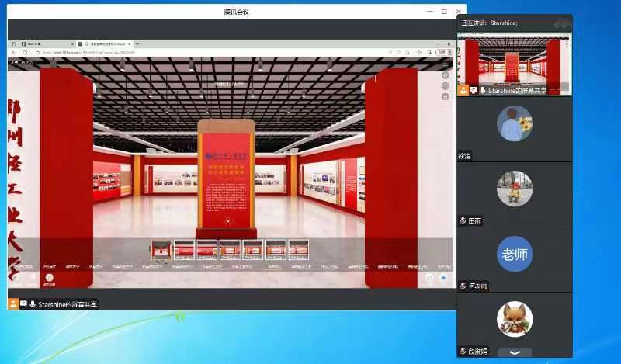Click the microphone icon beside Starshine's screen share label
Image resolution: width=621 pixels, height=364 pixels.
pyautogui.click(x=33, y=304)
